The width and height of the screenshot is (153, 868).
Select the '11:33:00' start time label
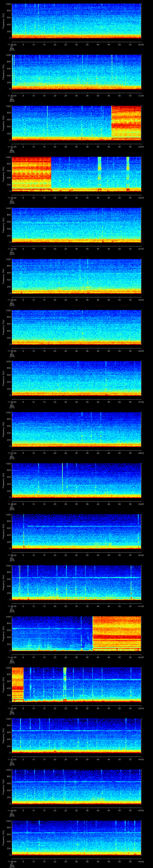tap(12, 249)
